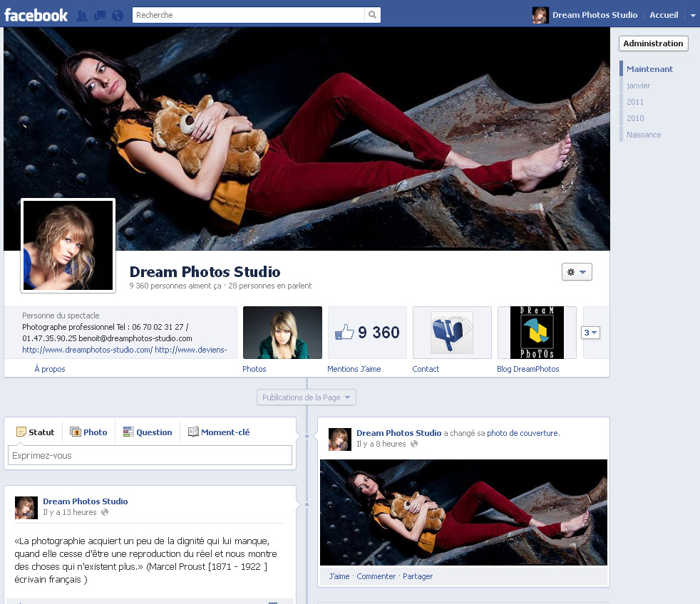Jump to janvier on the timeline
Screen dimensions: 700x604
[638, 85]
